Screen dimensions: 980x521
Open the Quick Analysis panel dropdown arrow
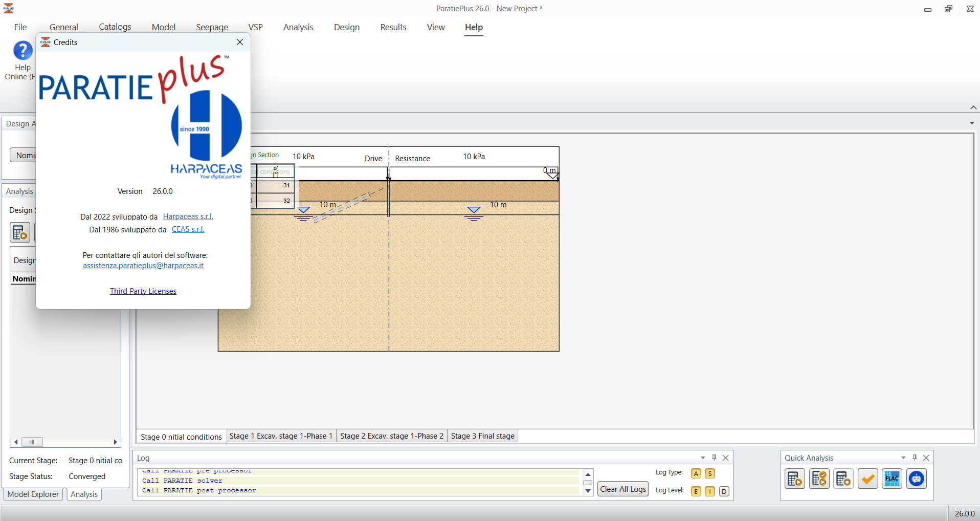903,458
